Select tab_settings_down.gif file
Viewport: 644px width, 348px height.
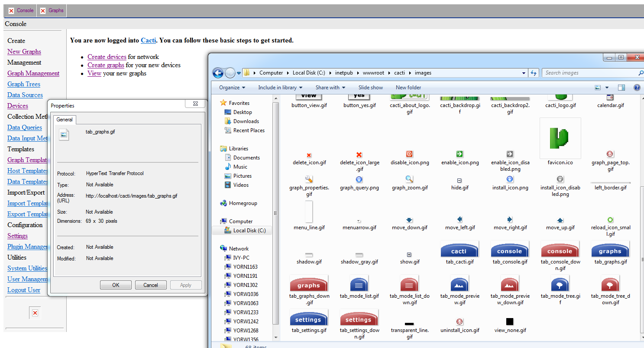359,318
